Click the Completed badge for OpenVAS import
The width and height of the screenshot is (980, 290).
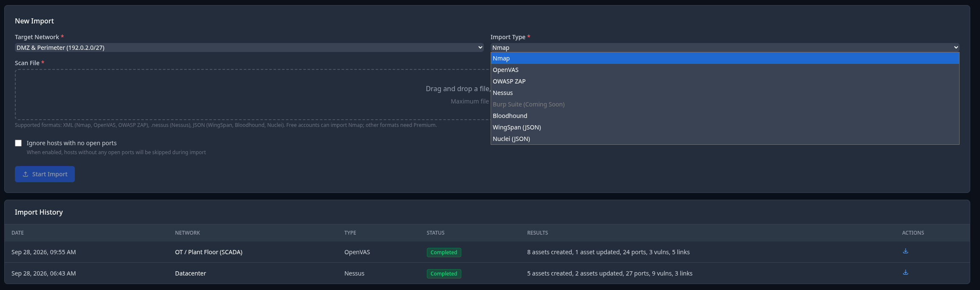click(x=444, y=253)
